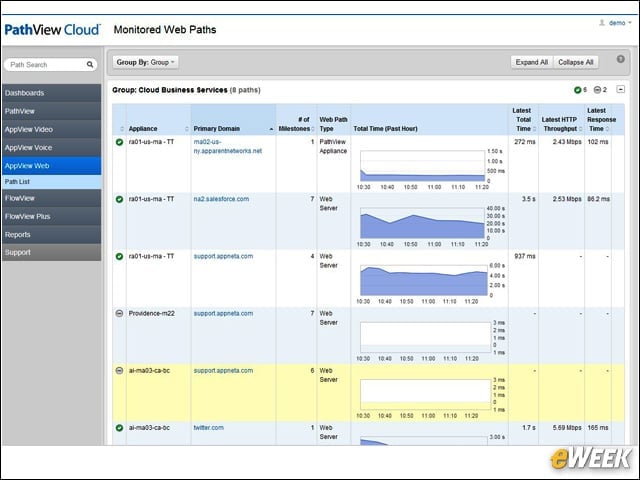Click total time chart for ma02-us-ny path
Screen dimensions: 640x480
point(422,166)
